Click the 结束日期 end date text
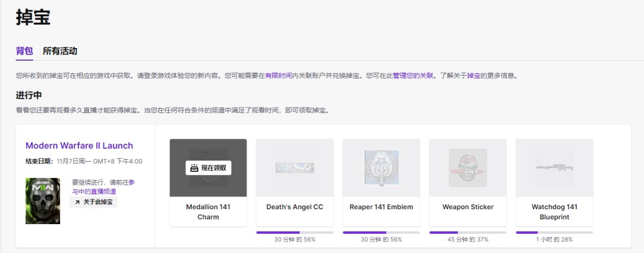Viewport: 644px width, 253px height. pos(84,162)
